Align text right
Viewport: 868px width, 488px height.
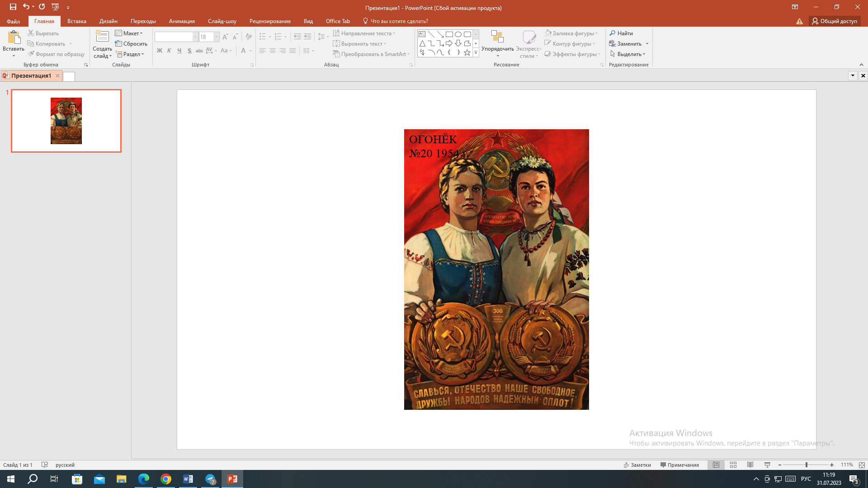click(x=283, y=51)
